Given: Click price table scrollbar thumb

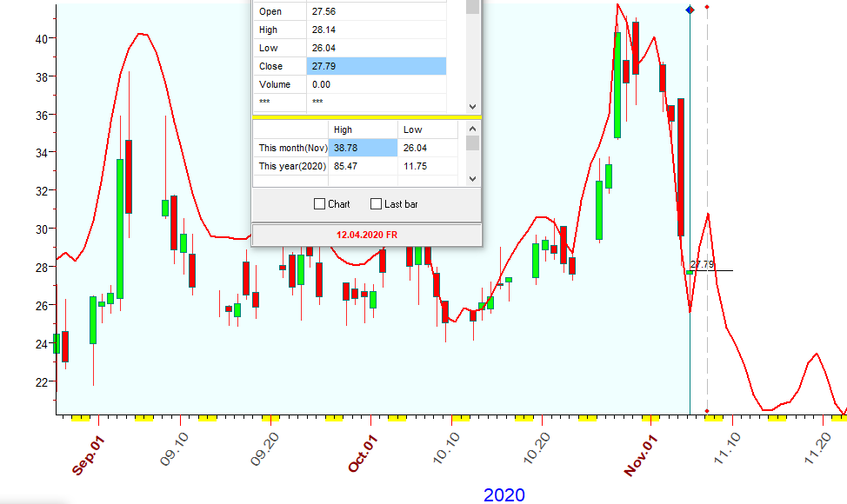Looking at the screenshot, I should point(473,6).
